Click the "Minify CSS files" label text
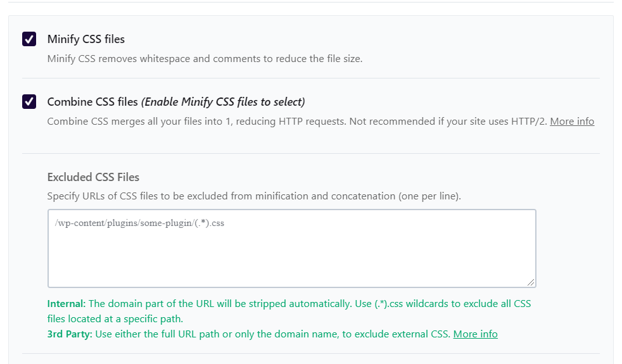 pos(86,39)
